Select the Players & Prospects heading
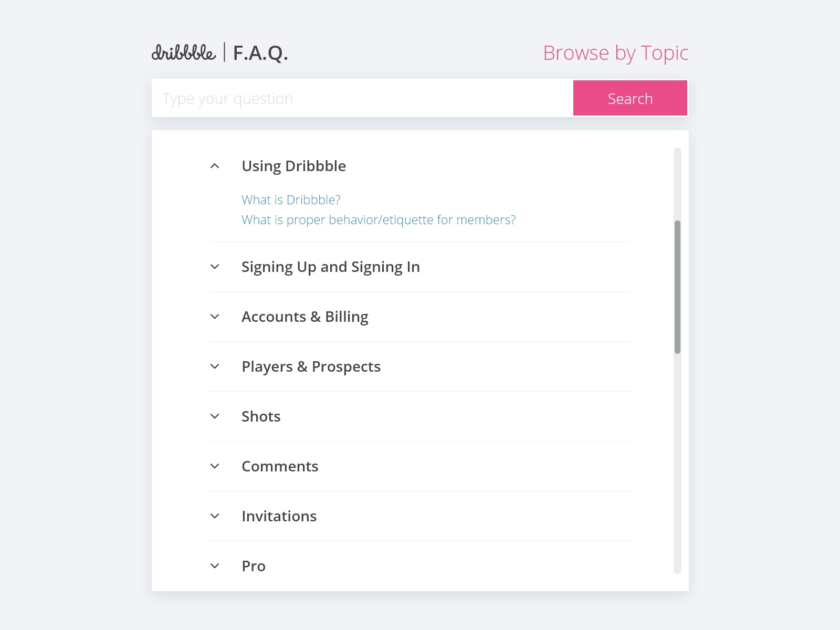The image size is (840, 630). point(311,366)
